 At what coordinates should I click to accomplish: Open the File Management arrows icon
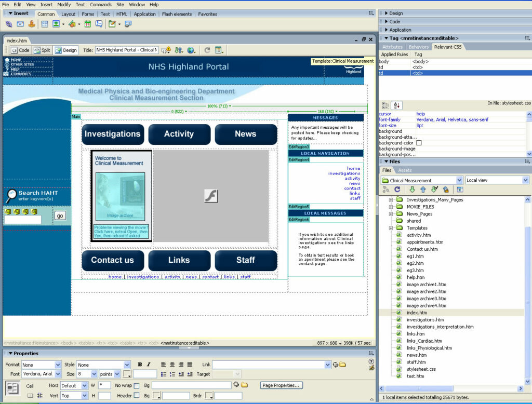coord(179,50)
